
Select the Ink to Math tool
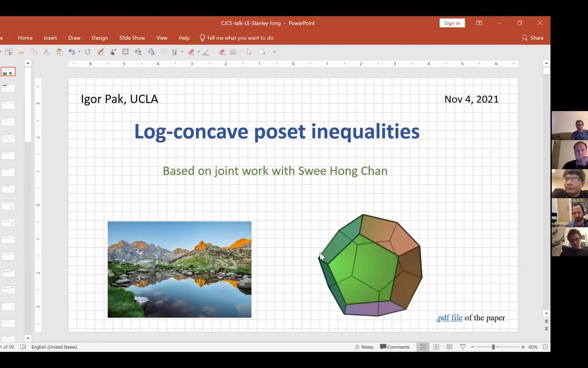point(138,52)
